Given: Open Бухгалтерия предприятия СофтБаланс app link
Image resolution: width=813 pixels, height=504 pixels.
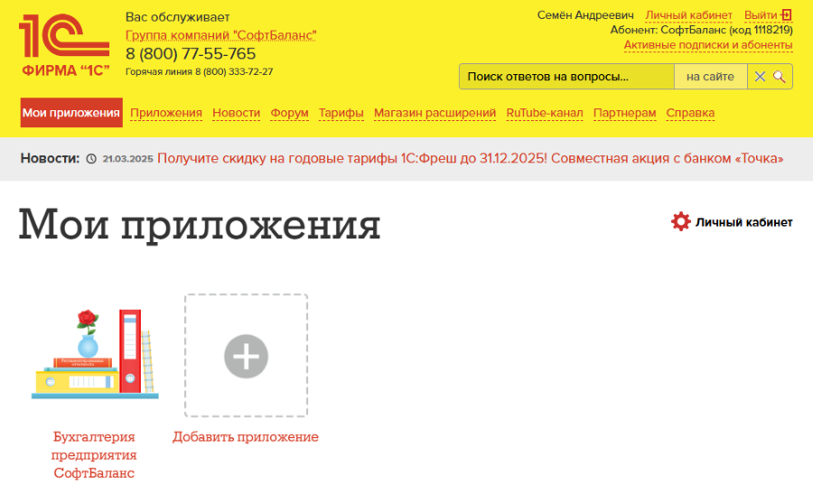Looking at the screenshot, I should coord(94,454).
